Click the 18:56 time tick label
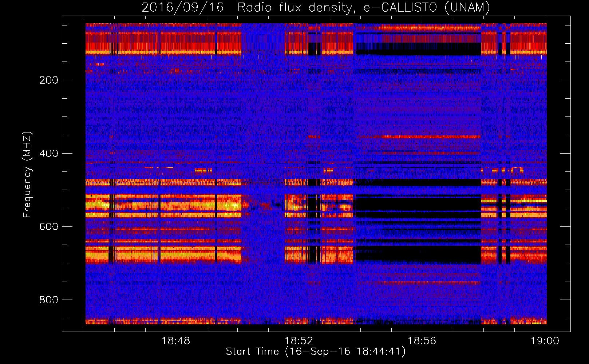 point(422,341)
